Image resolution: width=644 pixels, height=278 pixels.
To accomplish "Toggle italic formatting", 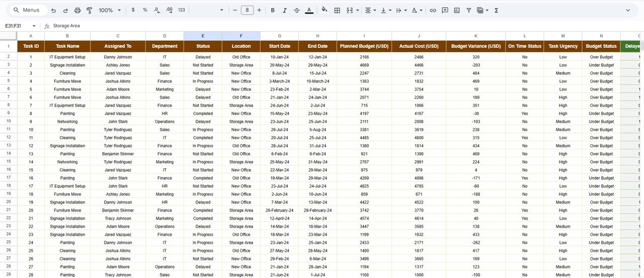I will 285,10.
